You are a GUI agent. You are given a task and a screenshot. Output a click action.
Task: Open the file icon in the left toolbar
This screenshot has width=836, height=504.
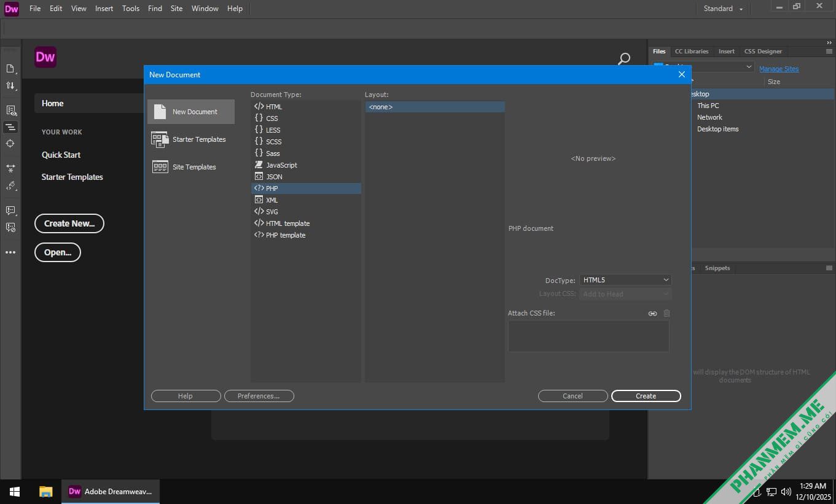click(x=10, y=69)
